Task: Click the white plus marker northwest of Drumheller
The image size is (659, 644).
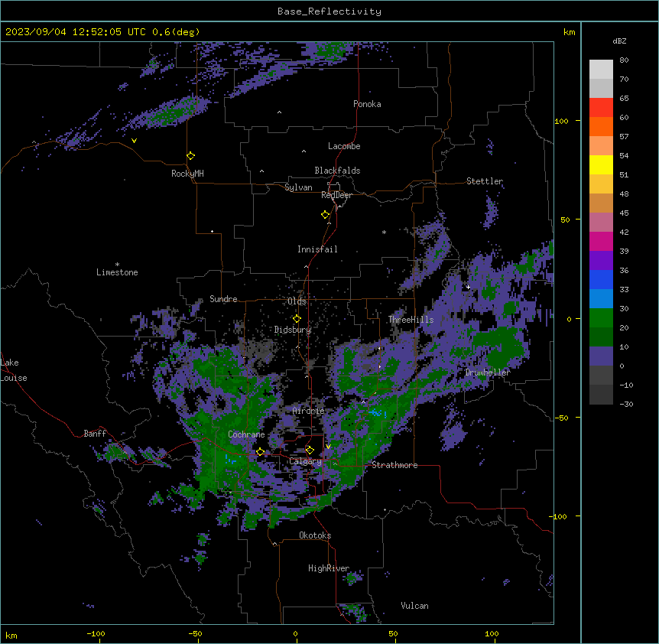Action: 468,287
